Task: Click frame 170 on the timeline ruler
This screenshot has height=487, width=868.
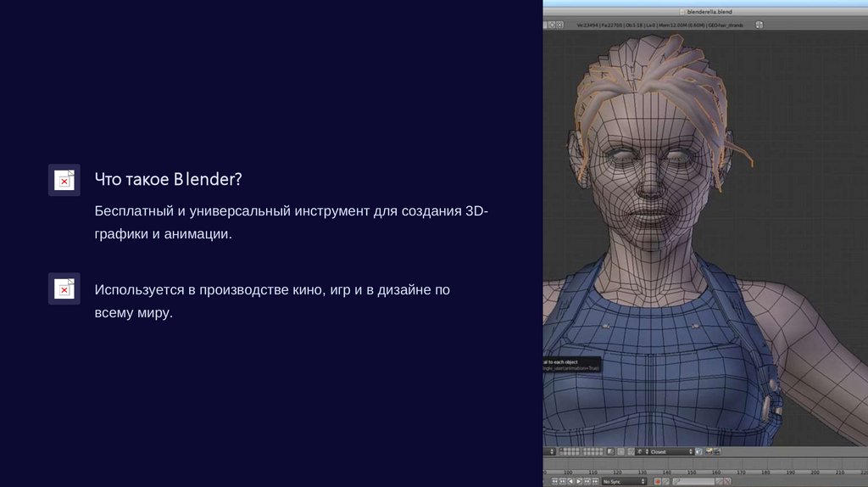Action: (x=741, y=473)
